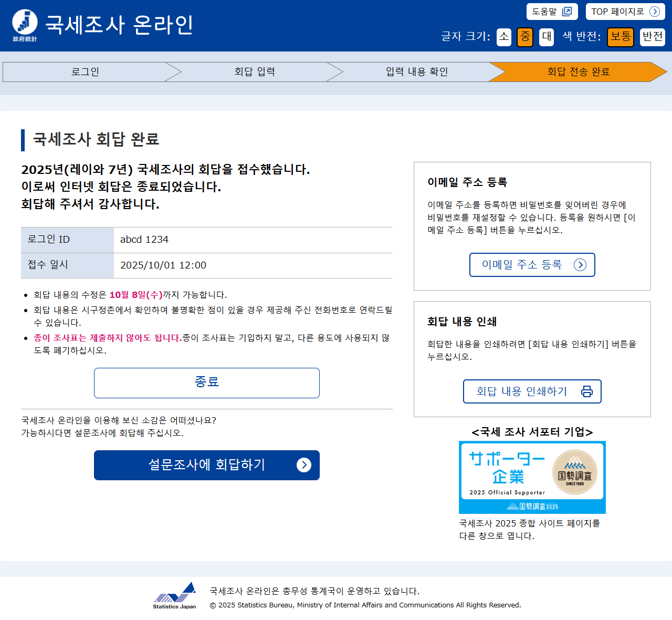This screenshot has height=620, width=672.
Task: Click the 회답 입력 step
Action: [255, 72]
